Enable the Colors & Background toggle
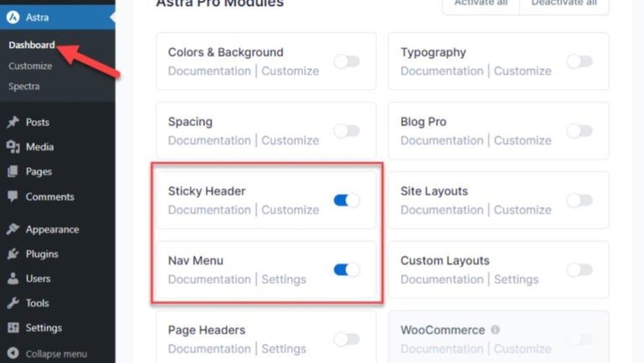The height and width of the screenshot is (363, 644). click(346, 61)
